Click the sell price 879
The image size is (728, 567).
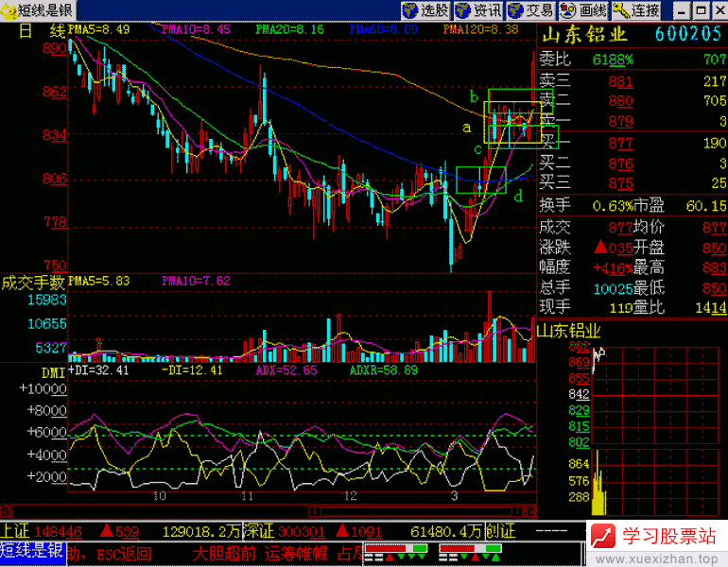pyautogui.click(x=621, y=122)
